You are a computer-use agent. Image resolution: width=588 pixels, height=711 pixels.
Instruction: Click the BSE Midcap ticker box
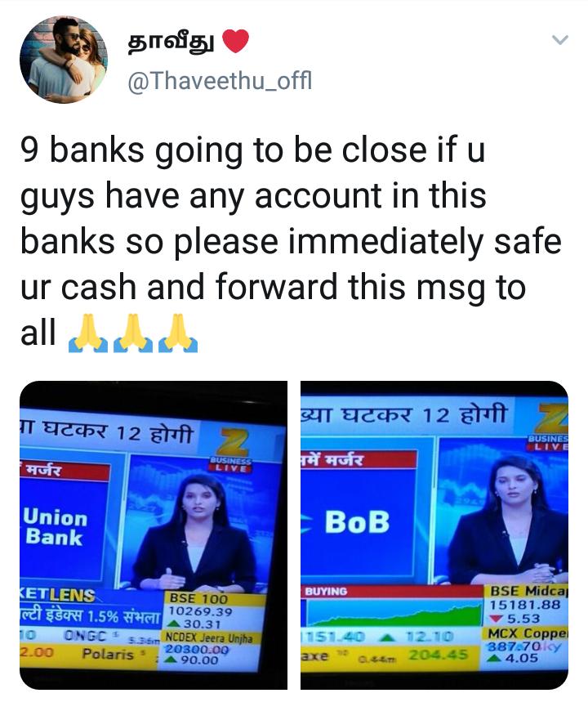point(524,605)
